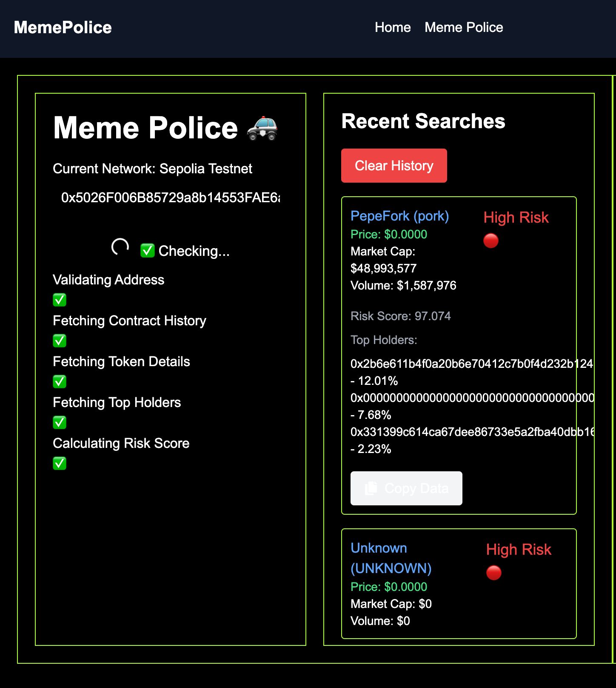This screenshot has width=616, height=688.
Task: Select PepeFork 'Price: $0.0000' text
Action: [x=389, y=234]
